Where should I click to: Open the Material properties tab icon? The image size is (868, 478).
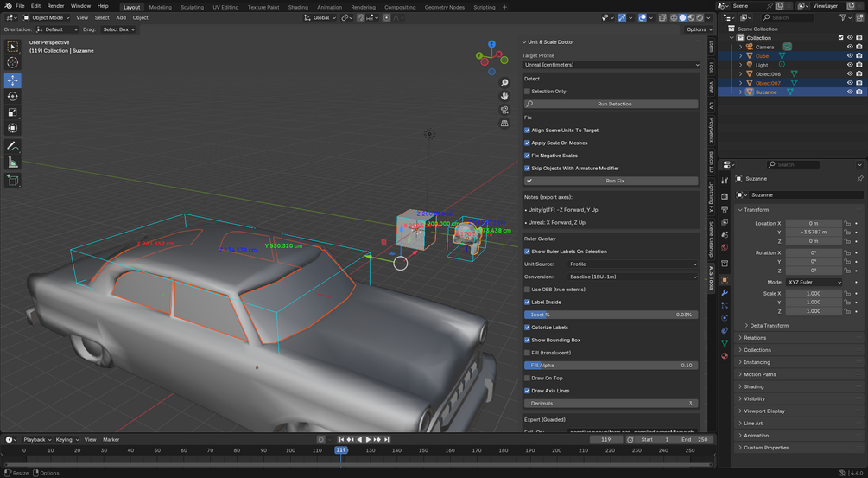tap(725, 355)
